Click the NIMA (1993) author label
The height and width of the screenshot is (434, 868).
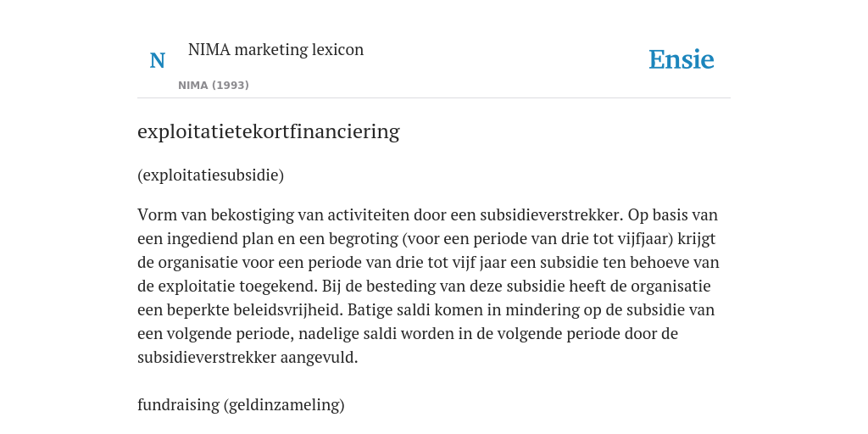point(213,86)
